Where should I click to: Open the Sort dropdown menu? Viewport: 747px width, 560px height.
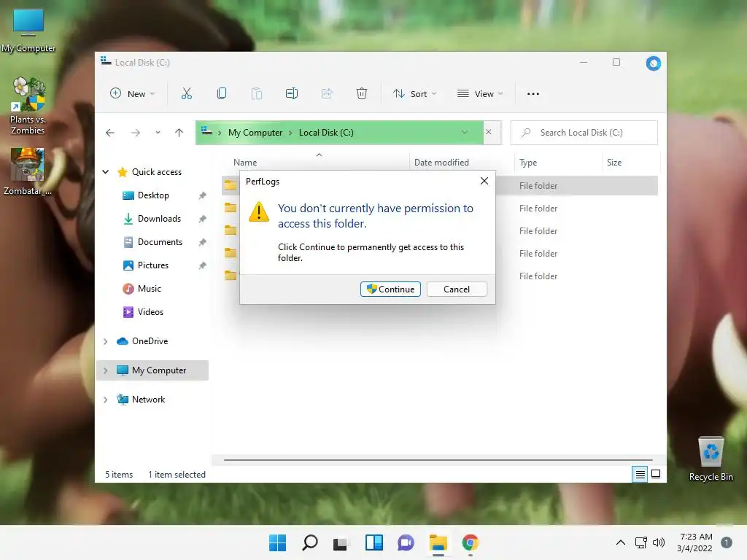point(414,94)
